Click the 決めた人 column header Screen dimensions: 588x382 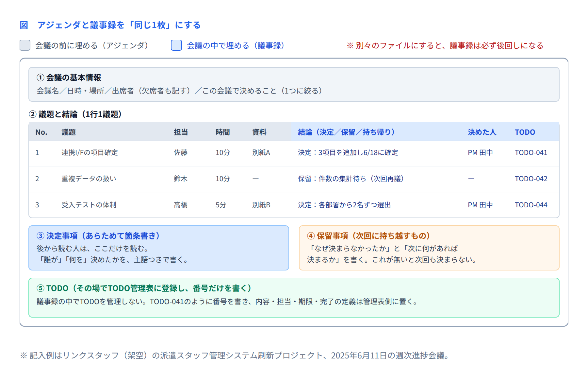(482, 132)
